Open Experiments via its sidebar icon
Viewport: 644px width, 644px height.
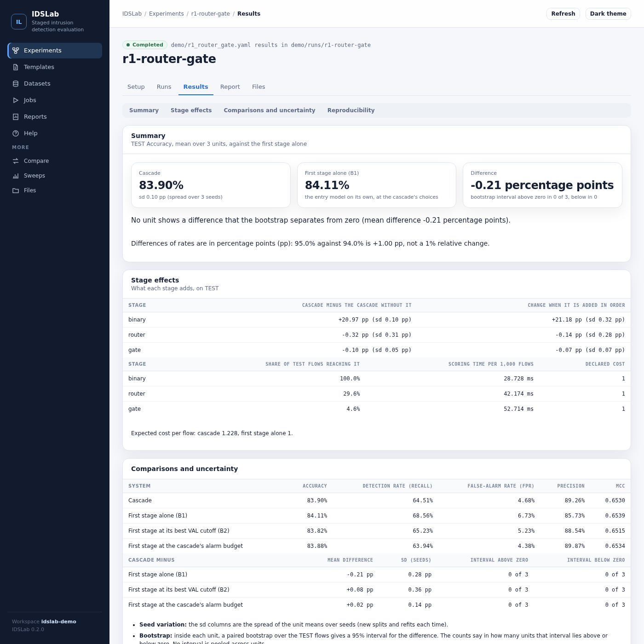[16, 51]
